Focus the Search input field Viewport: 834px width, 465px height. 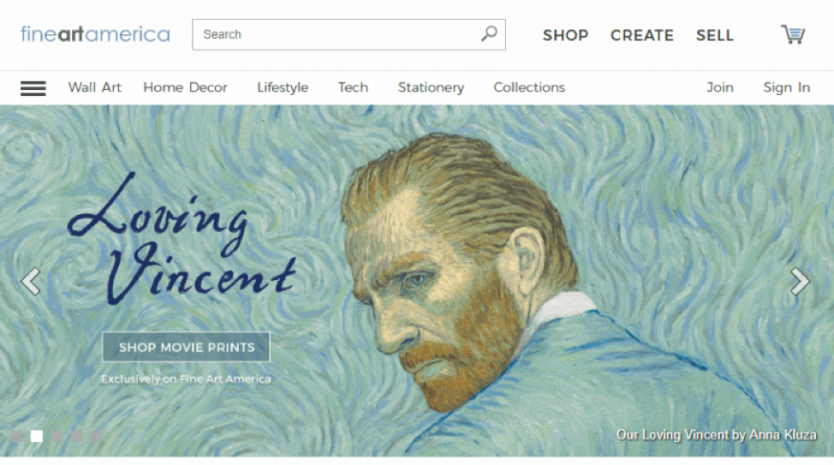click(x=335, y=34)
